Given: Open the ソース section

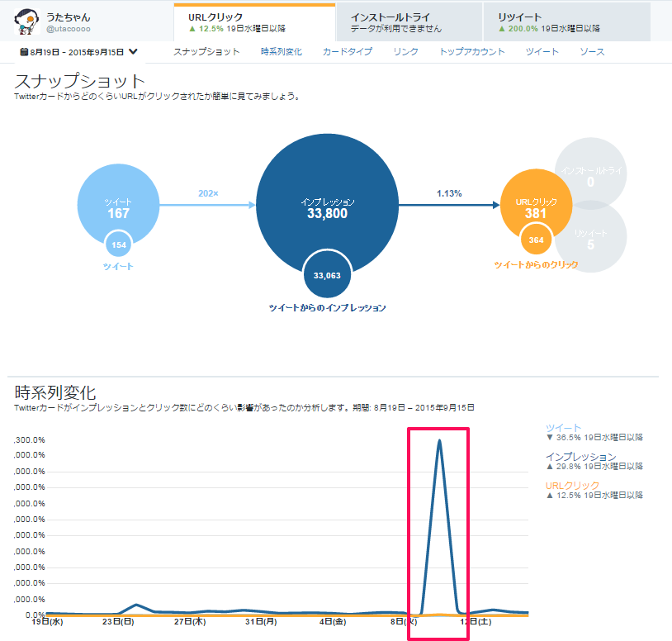Looking at the screenshot, I should point(592,52).
